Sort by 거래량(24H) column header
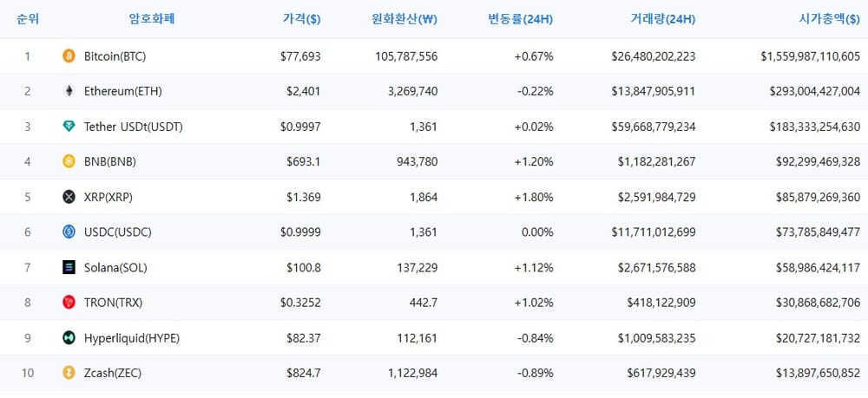 click(662, 19)
